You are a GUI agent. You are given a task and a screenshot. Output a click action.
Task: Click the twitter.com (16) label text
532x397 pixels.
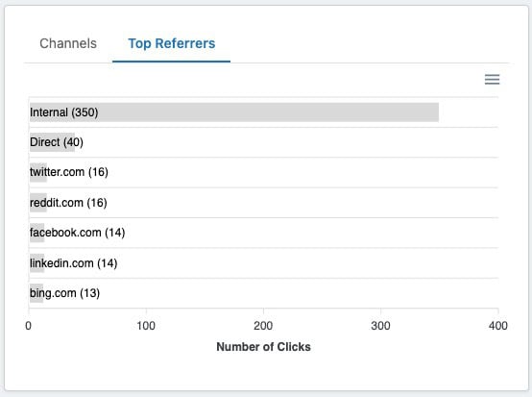tap(69, 172)
